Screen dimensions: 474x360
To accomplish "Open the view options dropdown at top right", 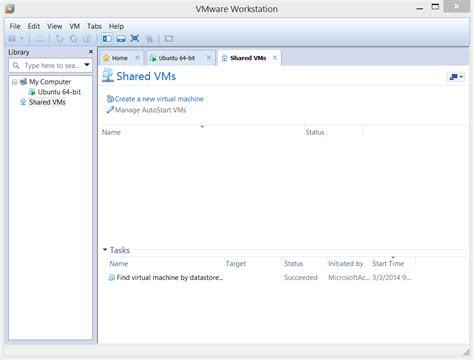I will 456,77.
